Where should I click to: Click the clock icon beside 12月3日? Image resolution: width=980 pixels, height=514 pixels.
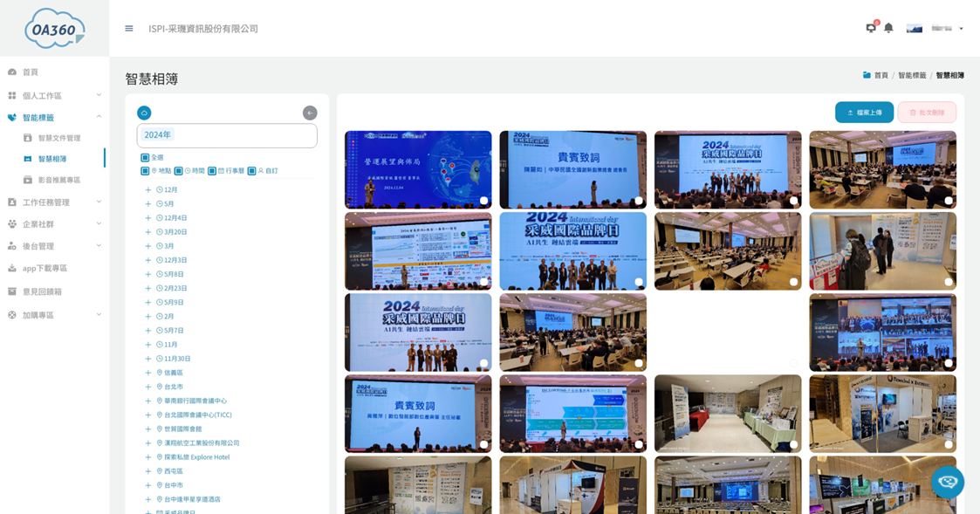point(160,260)
